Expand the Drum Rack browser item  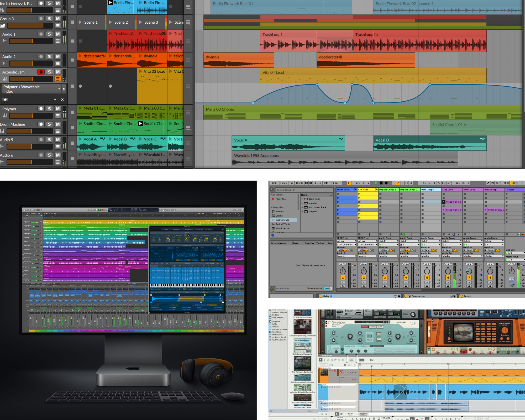point(302,199)
